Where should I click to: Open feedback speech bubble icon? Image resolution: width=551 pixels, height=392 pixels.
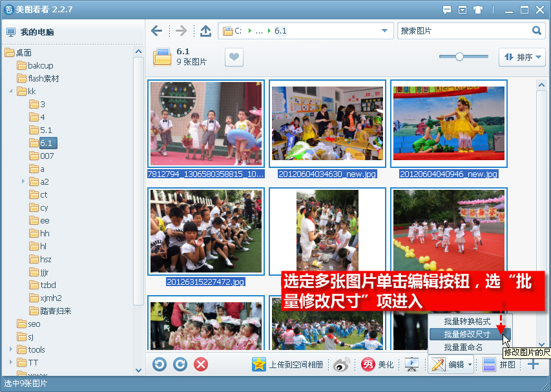447,10
